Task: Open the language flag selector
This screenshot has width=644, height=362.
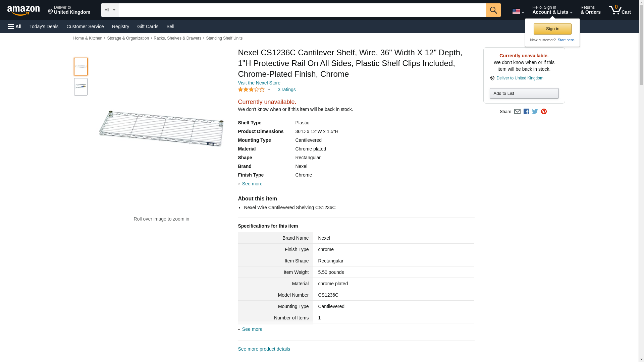Action: (x=518, y=11)
